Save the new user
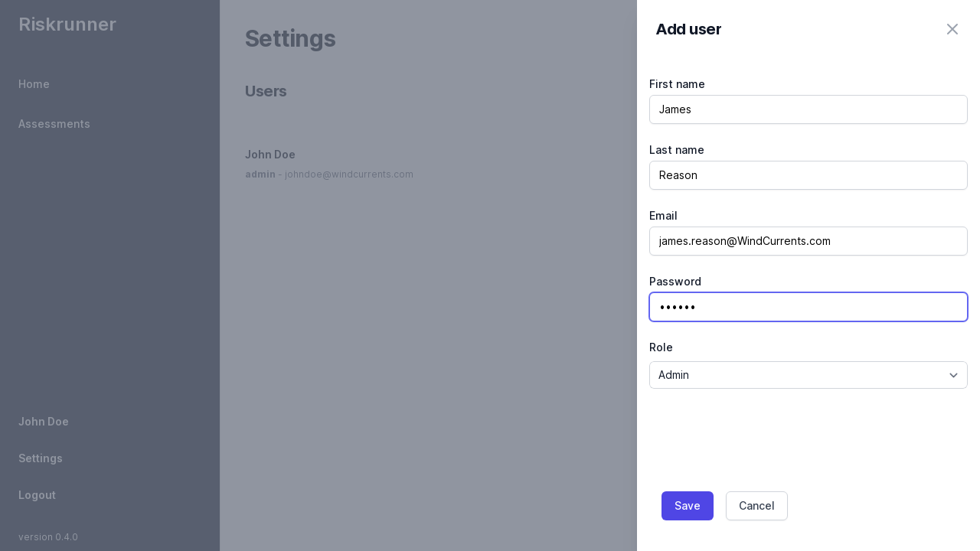The image size is (980, 551). 687,506
